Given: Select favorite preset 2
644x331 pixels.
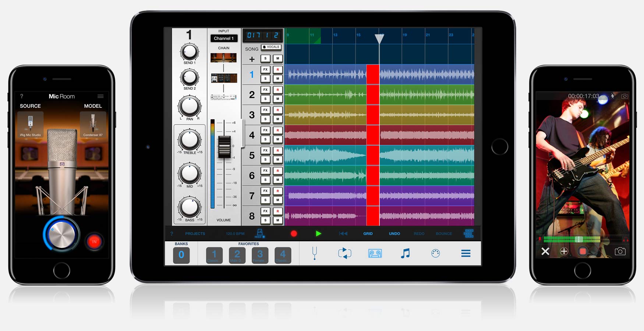Looking at the screenshot, I should pos(237,255).
